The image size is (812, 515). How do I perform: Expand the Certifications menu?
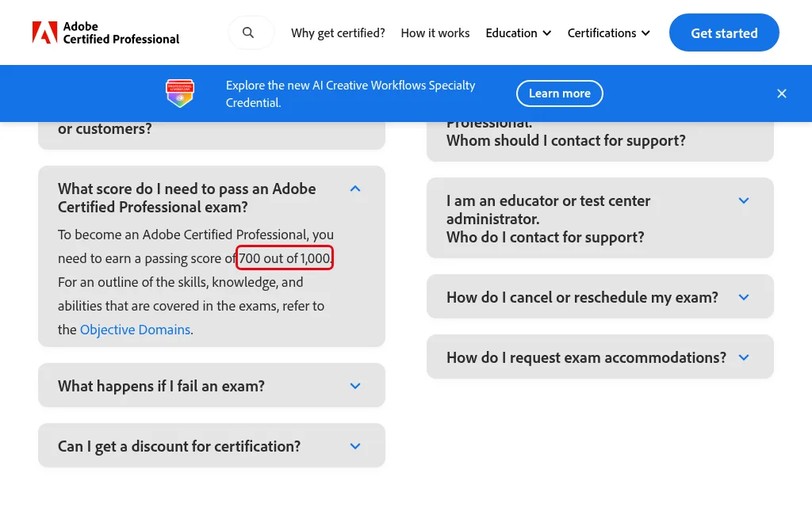pos(608,33)
